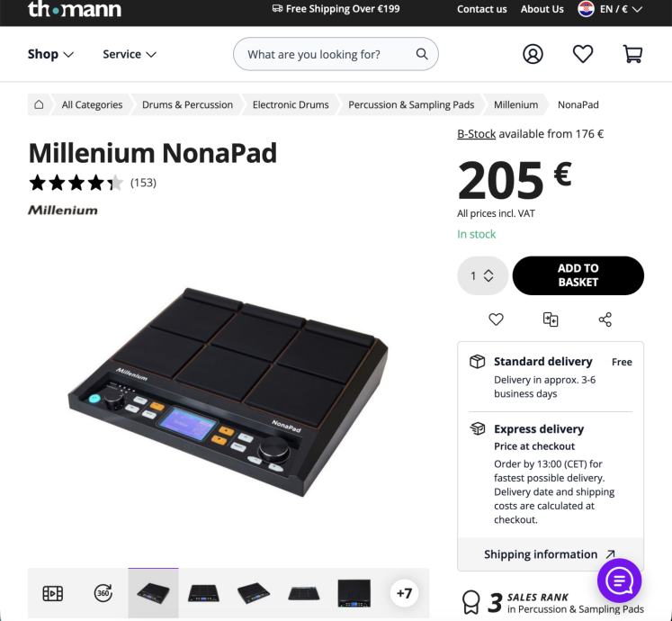Show the +7 more images thumbnail

pos(404,593)
